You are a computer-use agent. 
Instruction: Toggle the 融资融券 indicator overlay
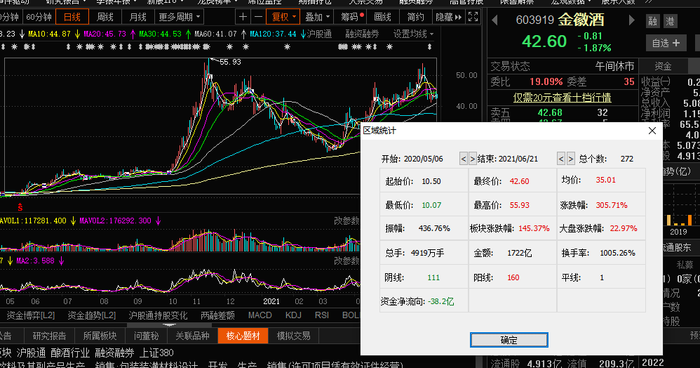(x=362, y=34)
